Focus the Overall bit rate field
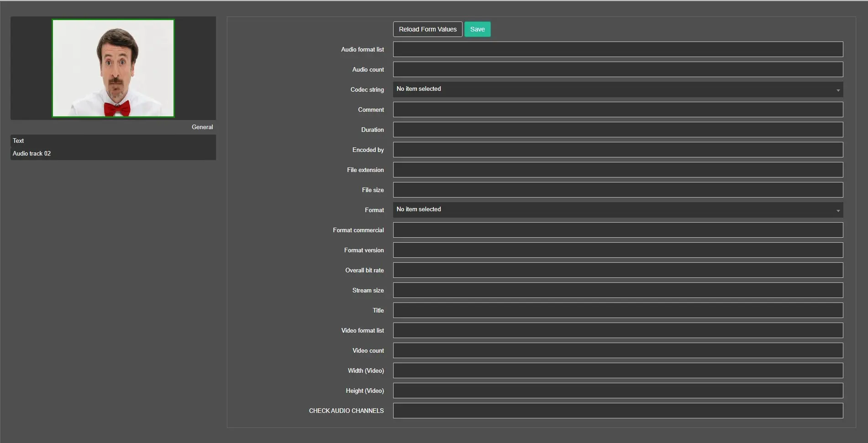Screen dimensions: 868x443 click(x=617, y=270)
